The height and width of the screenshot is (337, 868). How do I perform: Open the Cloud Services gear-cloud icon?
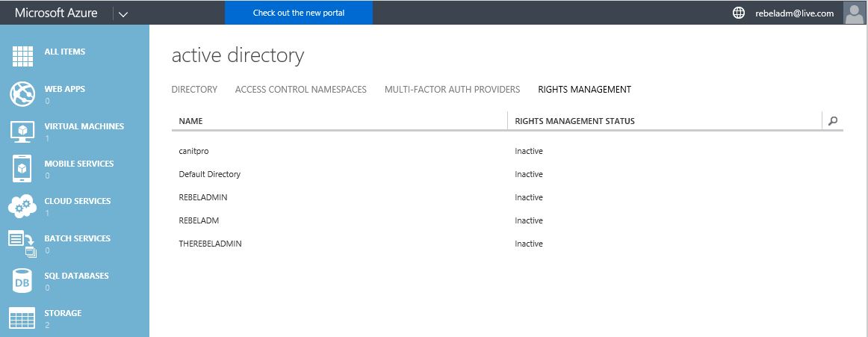[x=22, y=205]
